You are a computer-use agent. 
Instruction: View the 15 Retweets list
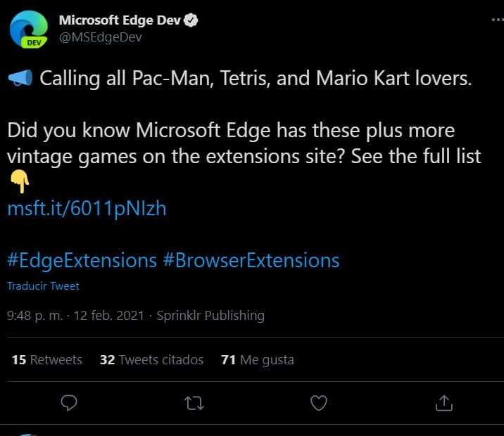47,359
